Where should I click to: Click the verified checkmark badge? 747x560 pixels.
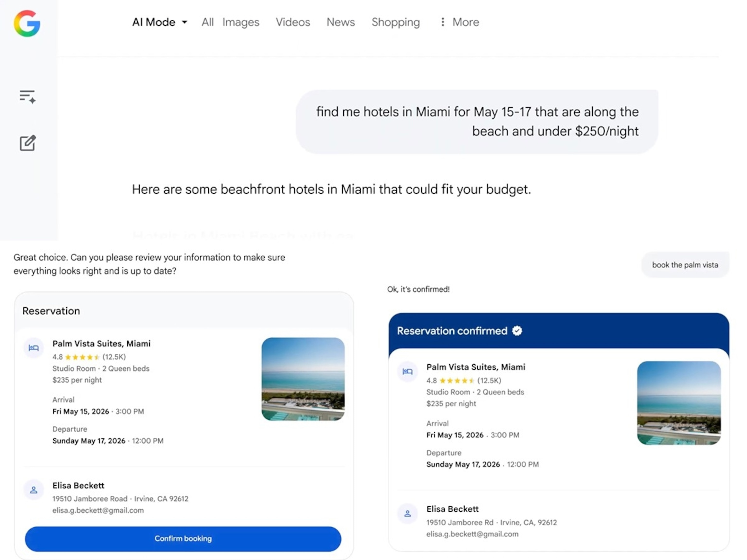click(517, 331)
